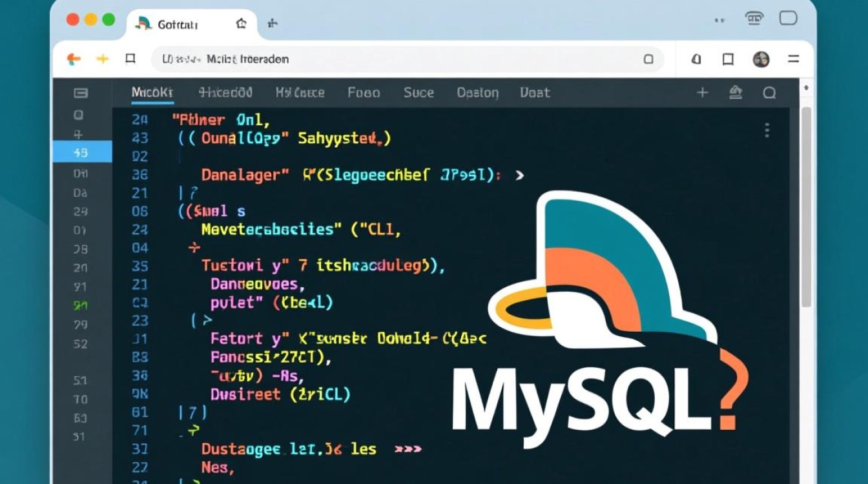Click the plus icon in editor tab bar
868x484 pixels.
(x=702, y=93)
